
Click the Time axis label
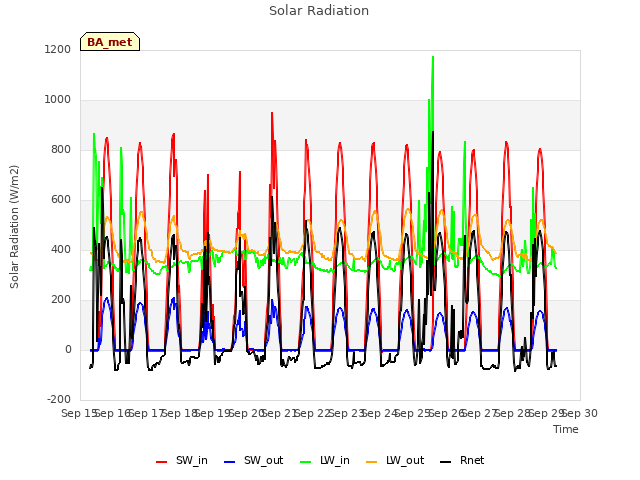coord(566,429)
